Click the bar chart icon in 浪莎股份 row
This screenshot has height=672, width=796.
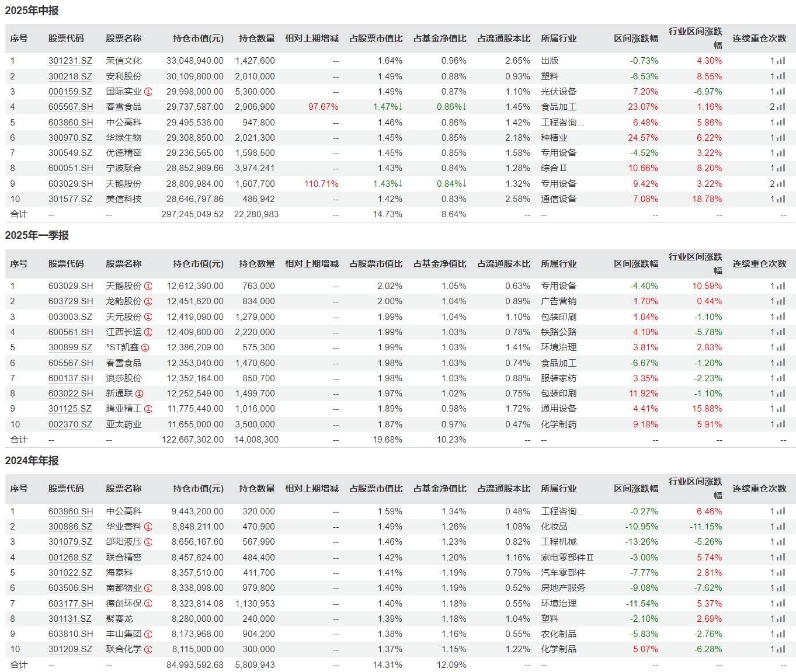tap(781, 378)
